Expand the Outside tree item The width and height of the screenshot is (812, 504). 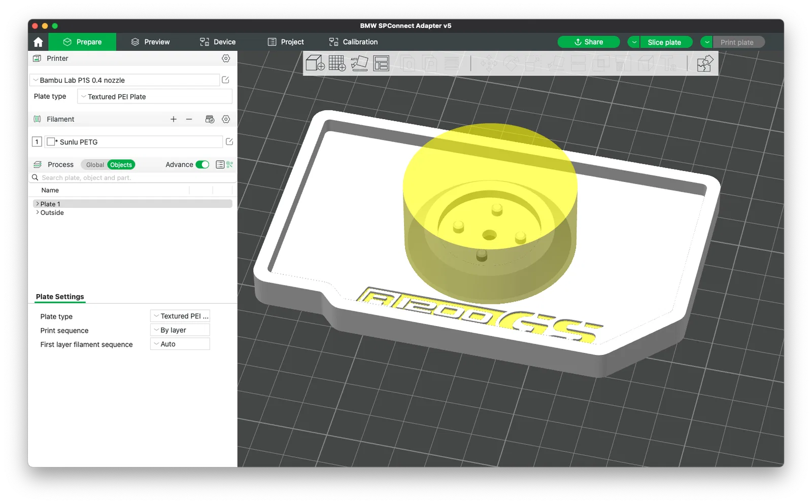(x=38, y=212)
